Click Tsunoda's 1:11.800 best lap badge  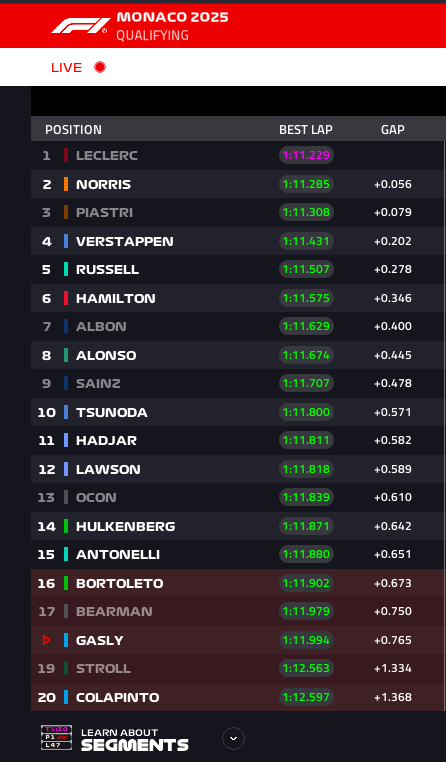pyautogui.click(x=306, y=412)
